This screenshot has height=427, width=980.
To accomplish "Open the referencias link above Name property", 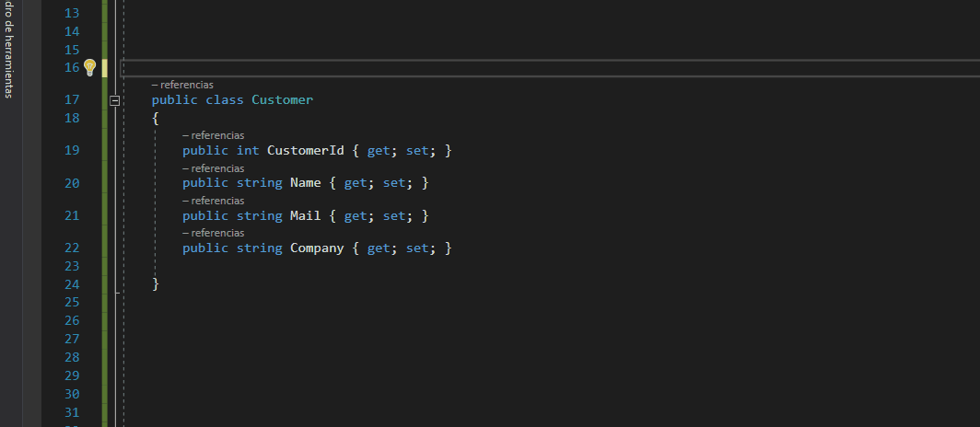I will [x=213, y=167].
